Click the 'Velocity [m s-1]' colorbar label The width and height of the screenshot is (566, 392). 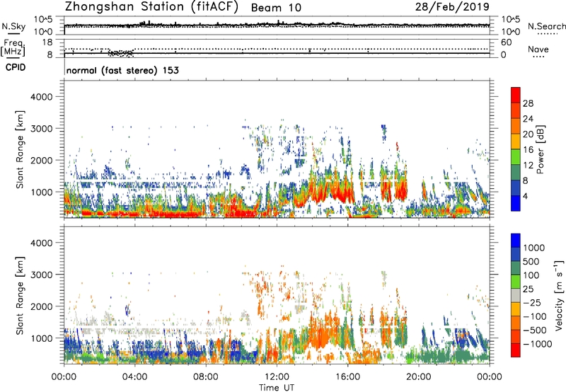pos(559,295)
